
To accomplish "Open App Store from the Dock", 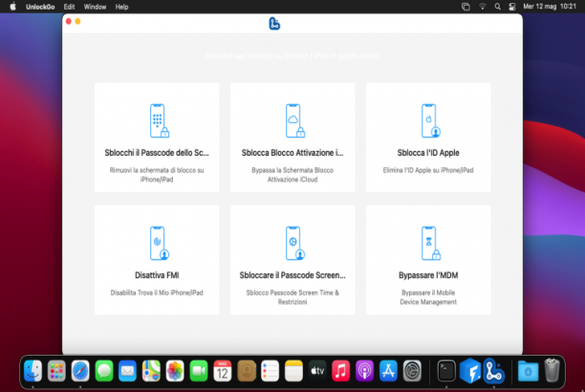I will [x=388, y=371].
